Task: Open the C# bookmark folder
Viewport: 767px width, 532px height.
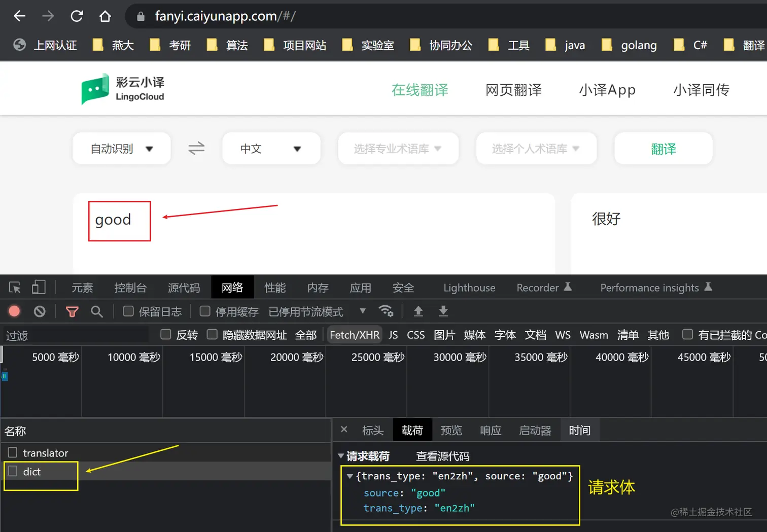Action: 690,45
